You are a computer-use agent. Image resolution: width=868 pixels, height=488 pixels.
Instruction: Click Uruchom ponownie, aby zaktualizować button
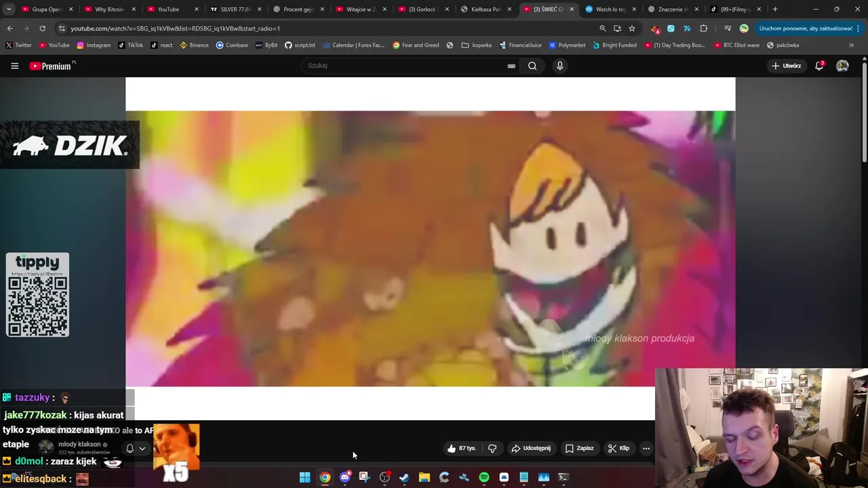(806, 28)
